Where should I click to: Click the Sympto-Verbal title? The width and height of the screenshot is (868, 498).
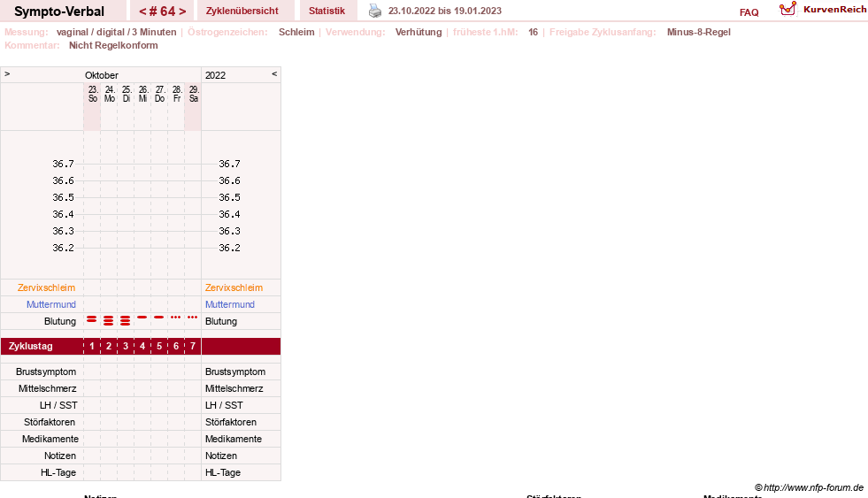(x=59, y=11)
